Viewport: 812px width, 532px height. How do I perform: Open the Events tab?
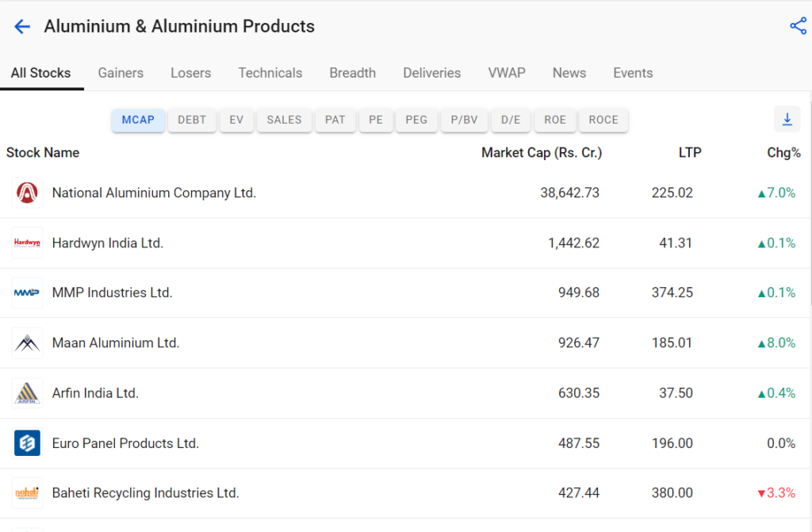click(x=633, y=73)
